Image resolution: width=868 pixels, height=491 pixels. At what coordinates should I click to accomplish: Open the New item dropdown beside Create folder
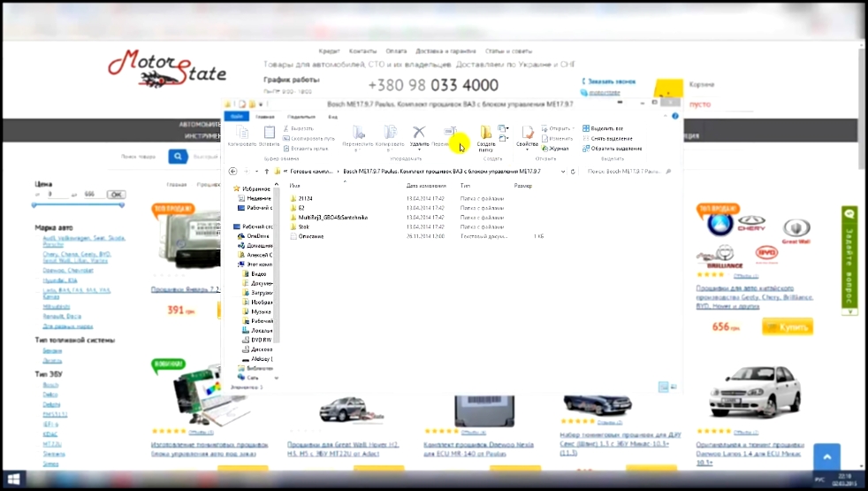coord(504,128)
